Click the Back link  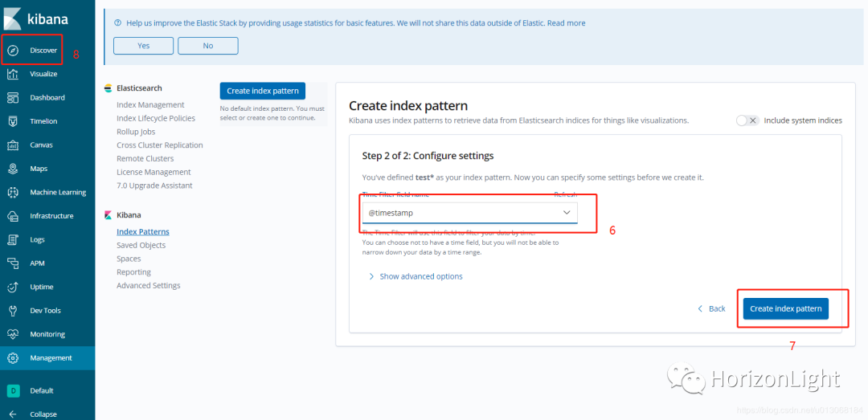711,308
